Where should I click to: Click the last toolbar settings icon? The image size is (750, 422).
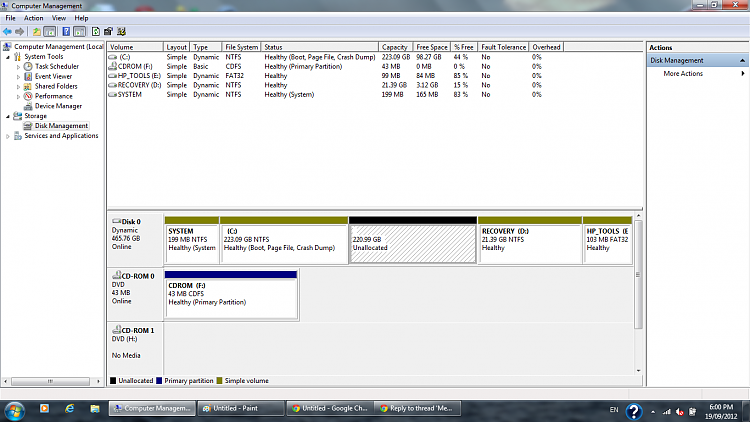[x=121, y=32]
